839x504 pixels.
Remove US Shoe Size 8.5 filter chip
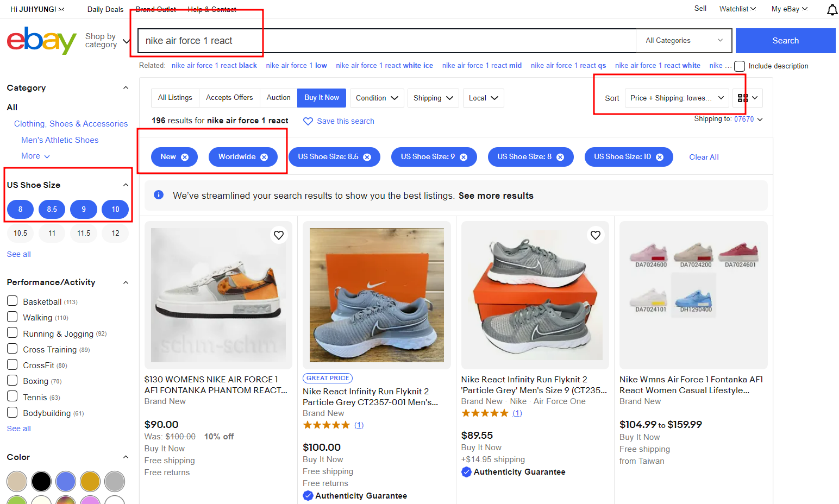[x=367, y=157]
